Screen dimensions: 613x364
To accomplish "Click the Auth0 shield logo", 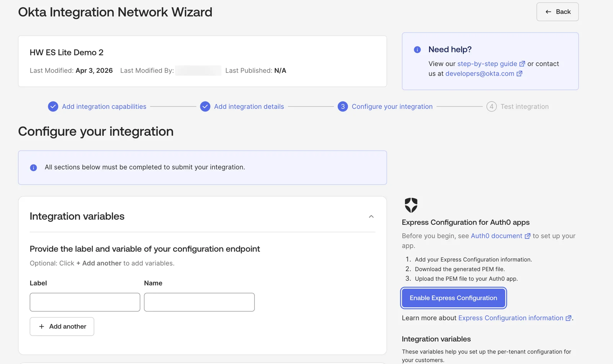I will point(411,205).
